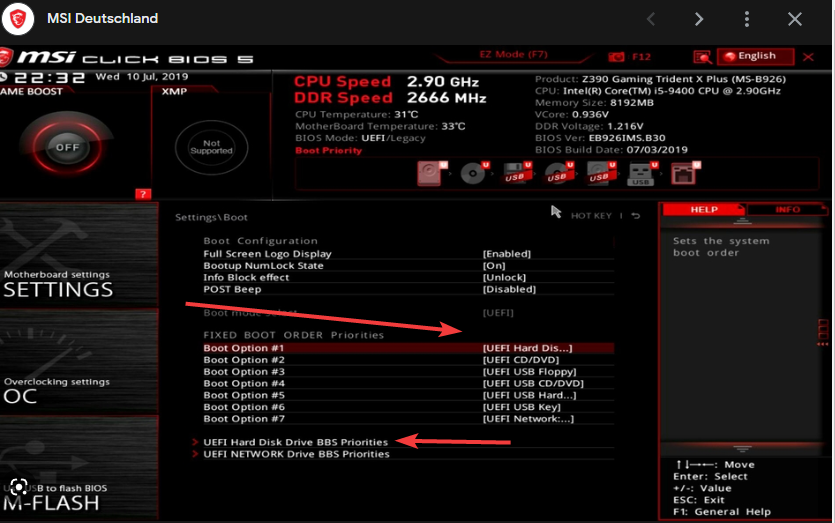Click the date Wed 10 Jul, 2019
835x523 pixels.
(x=142, y=77)
